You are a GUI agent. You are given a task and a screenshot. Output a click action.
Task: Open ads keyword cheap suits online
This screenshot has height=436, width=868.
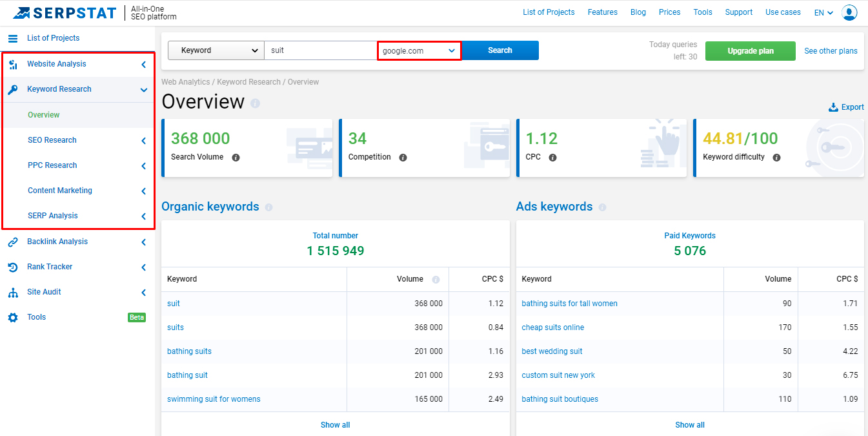553,327
